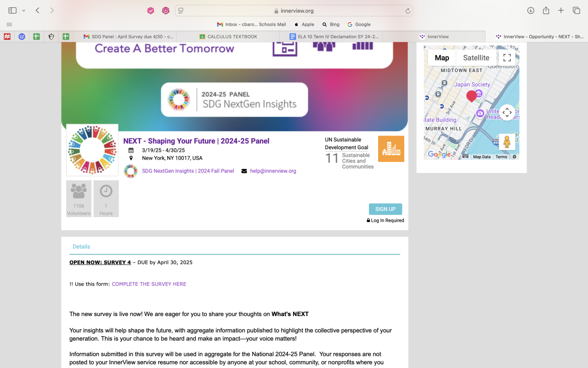Click the Street View pegman
This screenshot has width=588, height=368.
point(507,142)
